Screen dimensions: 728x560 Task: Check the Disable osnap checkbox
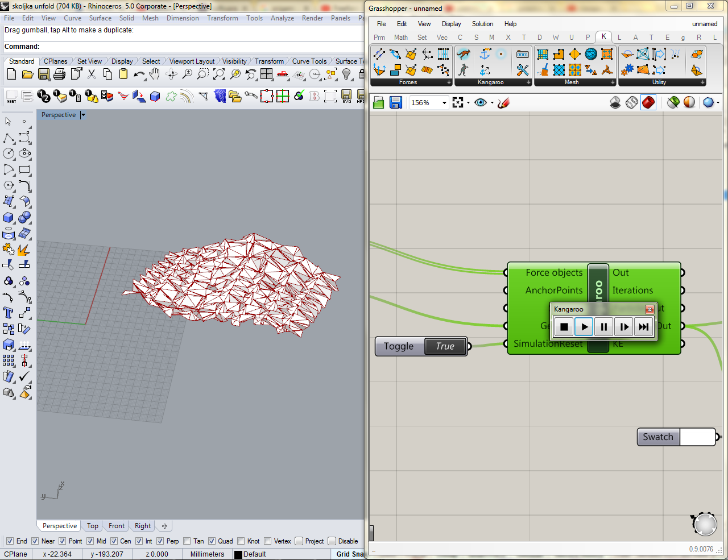click(x=332, y=541)
